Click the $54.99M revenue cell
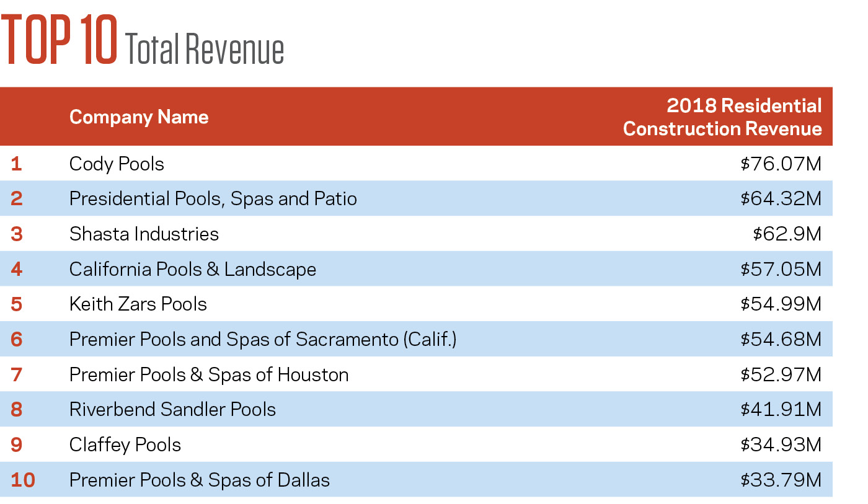Viewport: 868px width, 504px height. point(781,304)
